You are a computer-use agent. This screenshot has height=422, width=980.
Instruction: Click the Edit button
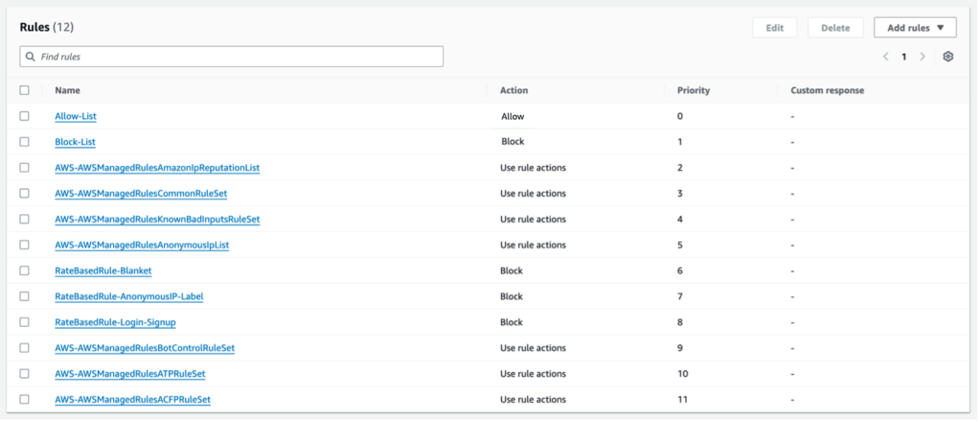coord(774,28)
